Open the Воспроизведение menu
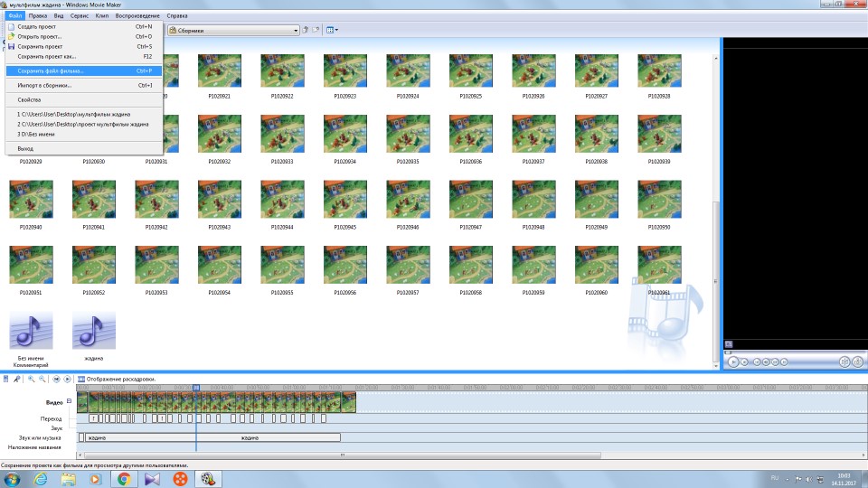The height and width of the screenshot is (488, 868). tap(137, 16)
